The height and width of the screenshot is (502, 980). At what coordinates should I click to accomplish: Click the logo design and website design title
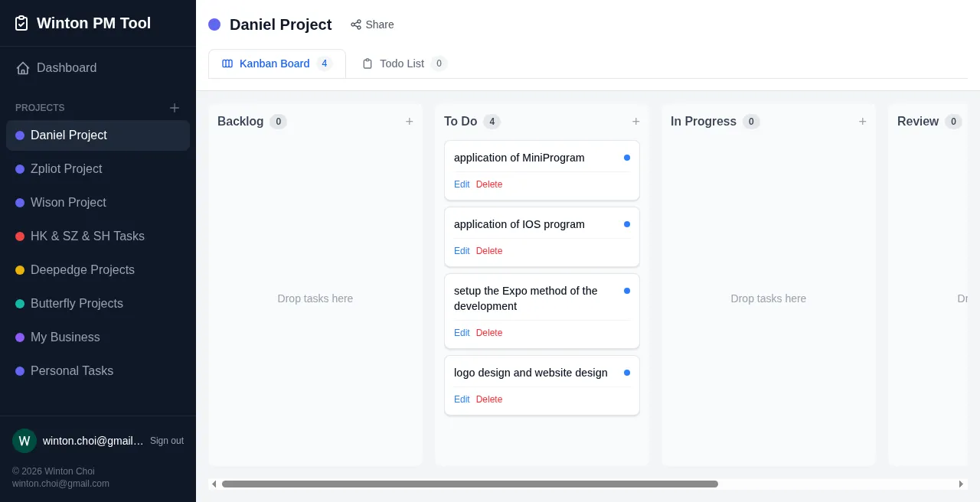tap(531, 373)
